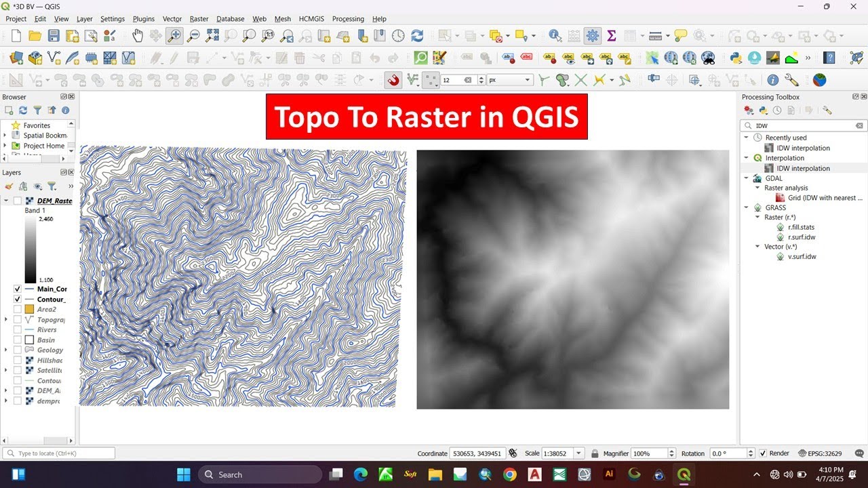This screenshot has height=488, width=868.
Task: Save project with the floppy disk icon
Action: point(54,35)
